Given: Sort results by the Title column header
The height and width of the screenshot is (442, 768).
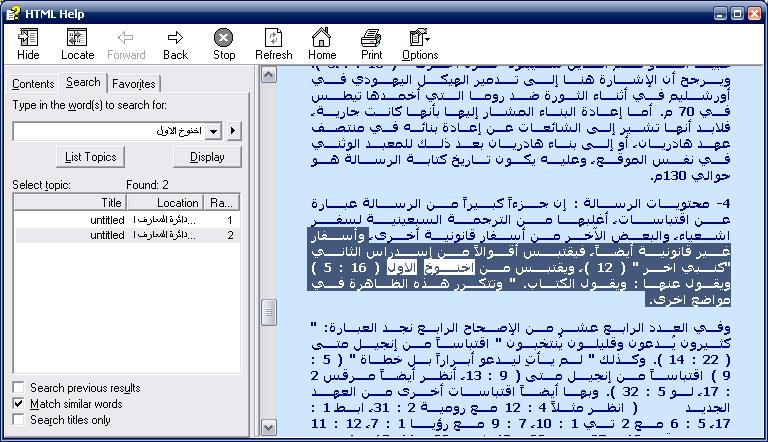Looking at the screenshot, I should pos(71,202).
